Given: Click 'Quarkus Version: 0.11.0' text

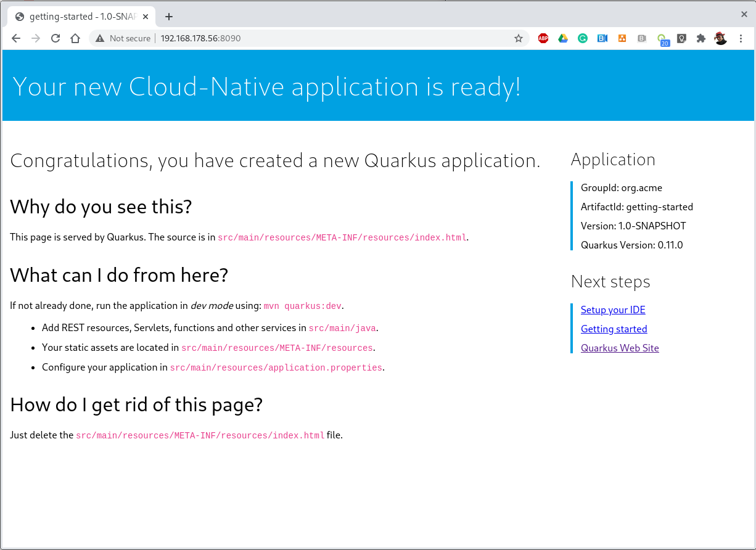Looking at the screenshot, I should (631, 245).
